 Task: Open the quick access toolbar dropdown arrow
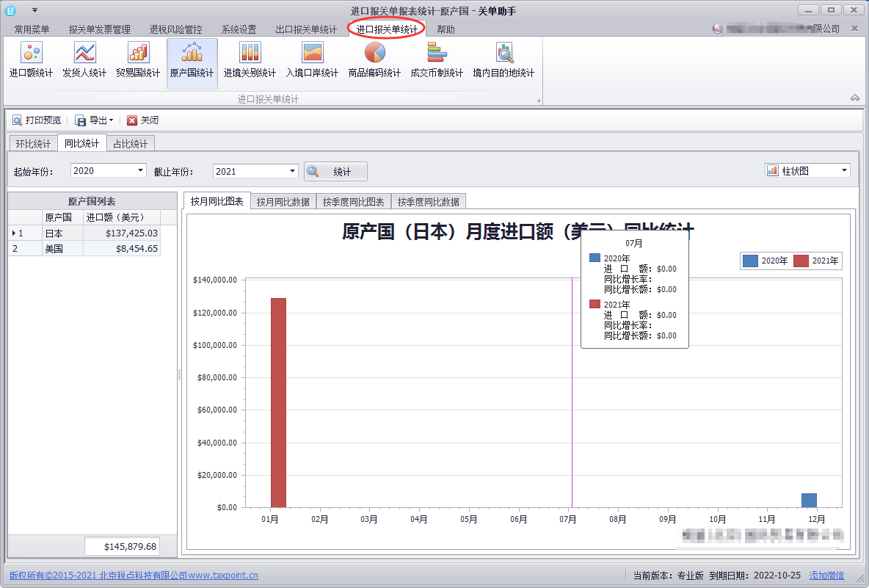tap(35, 10)
